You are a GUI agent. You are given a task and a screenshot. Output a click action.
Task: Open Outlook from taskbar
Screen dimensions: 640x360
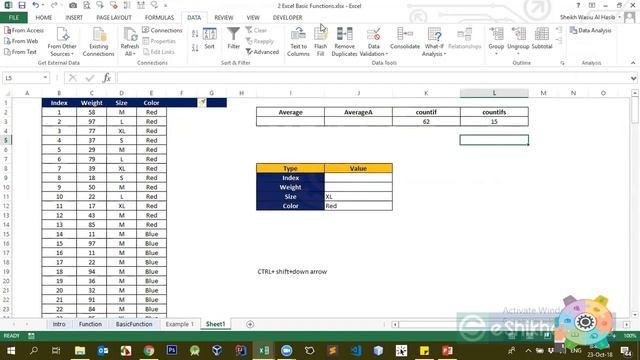(x=103, y=351)
